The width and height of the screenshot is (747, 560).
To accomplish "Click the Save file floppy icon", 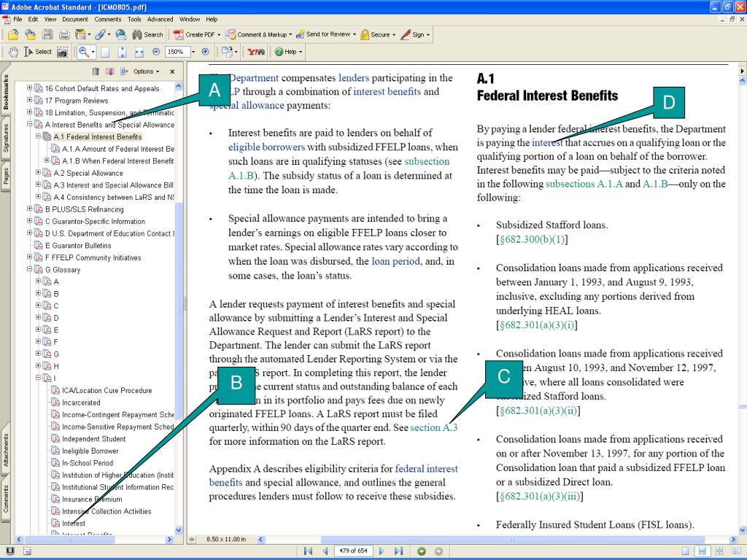I will point(47,34).
